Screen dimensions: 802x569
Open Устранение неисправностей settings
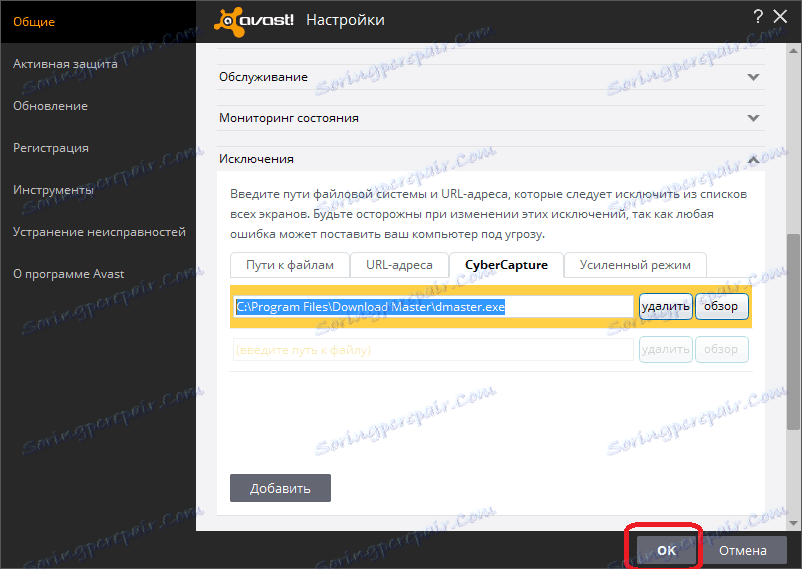[99, 232]
